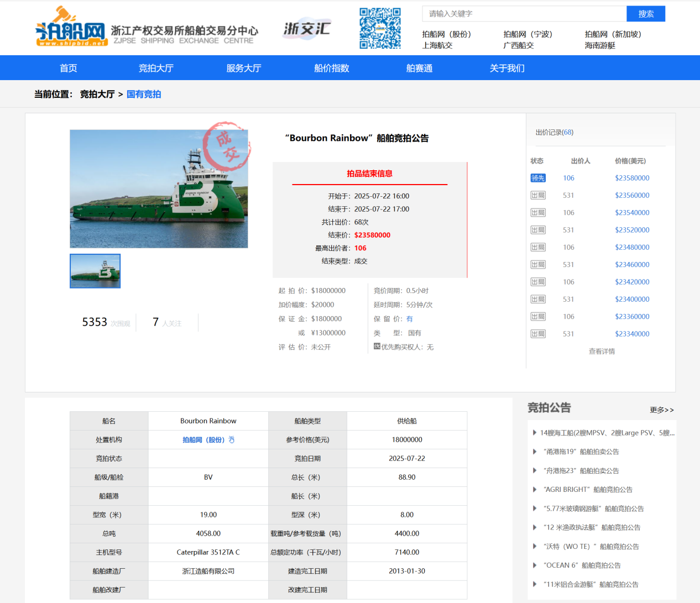
Task: Open 关于我们 navigation item
Action: (x=507, y=68)
